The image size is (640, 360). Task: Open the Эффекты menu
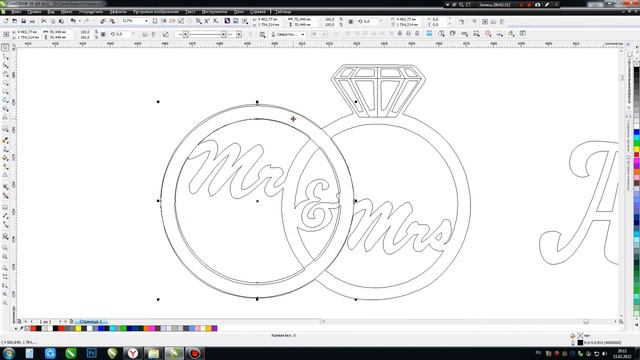point(118,12)
